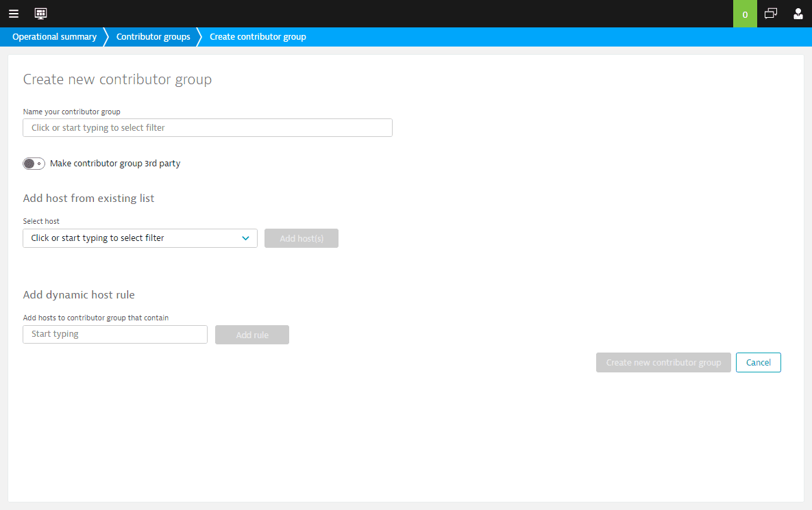The height and width of the screenshot is (510, 812).
Task: Click the Add rule button
Action: (x=252, y=335)
